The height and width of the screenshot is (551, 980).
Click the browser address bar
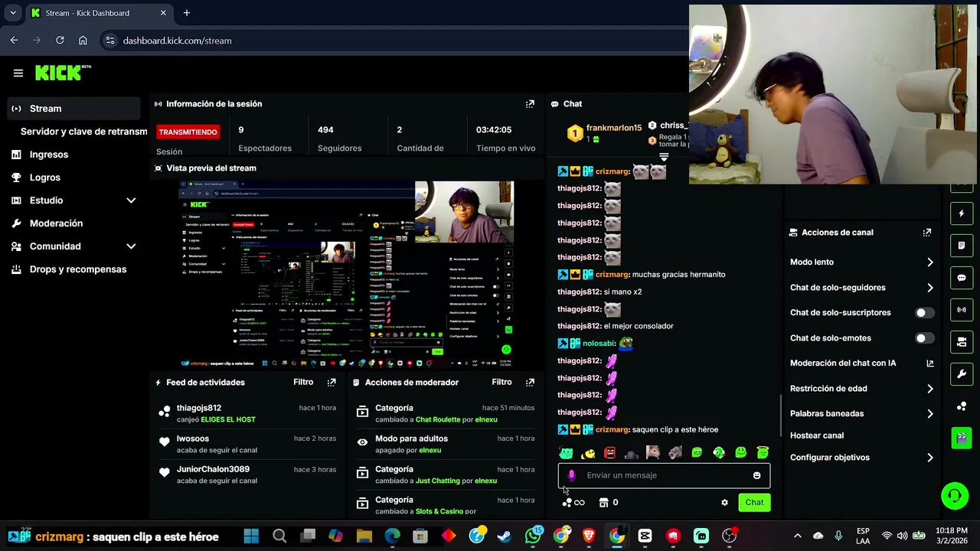click(398, 41)
